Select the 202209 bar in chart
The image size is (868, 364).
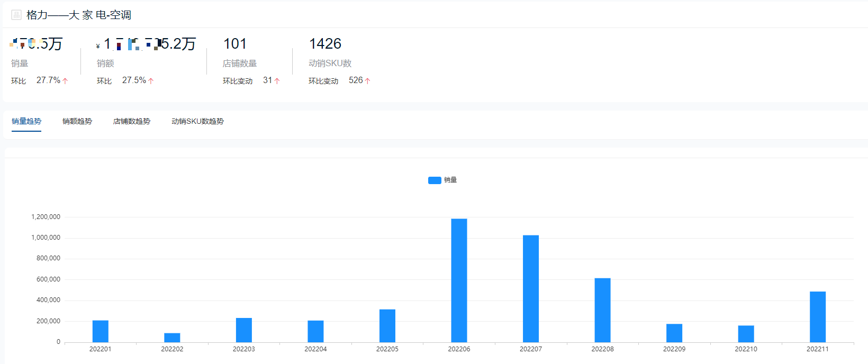point(674,333)
